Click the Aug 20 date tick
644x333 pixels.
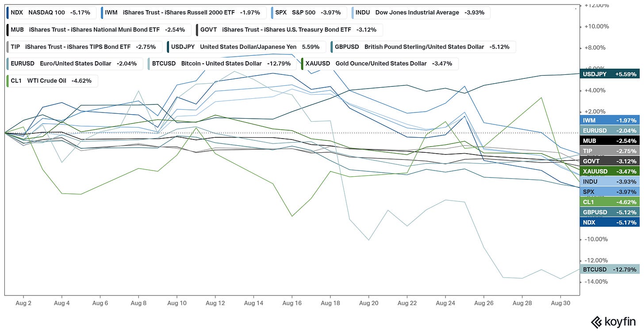pyautogui.click(x=368, y=303)
